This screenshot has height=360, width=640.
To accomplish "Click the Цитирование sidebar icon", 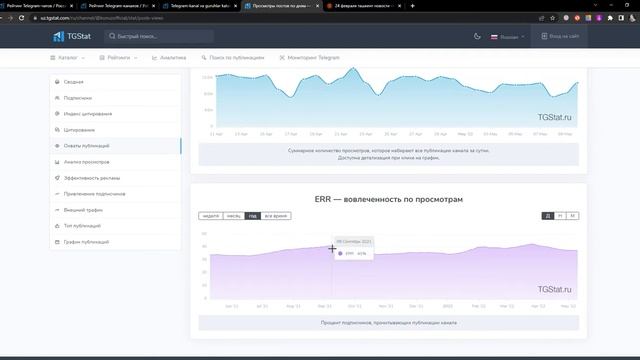I will pyautogui.click(x=57, y=130).
